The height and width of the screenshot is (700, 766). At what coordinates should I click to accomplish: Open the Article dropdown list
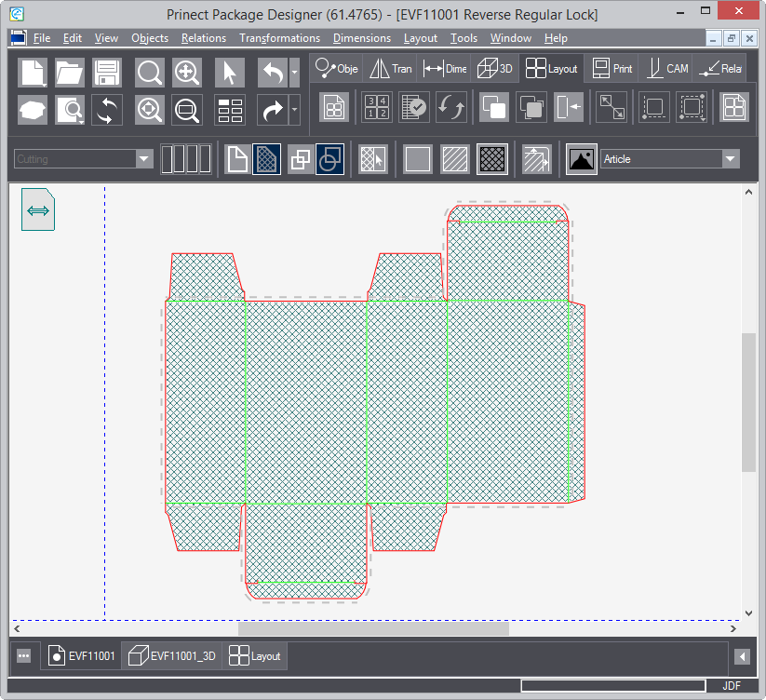coord(730,159)
